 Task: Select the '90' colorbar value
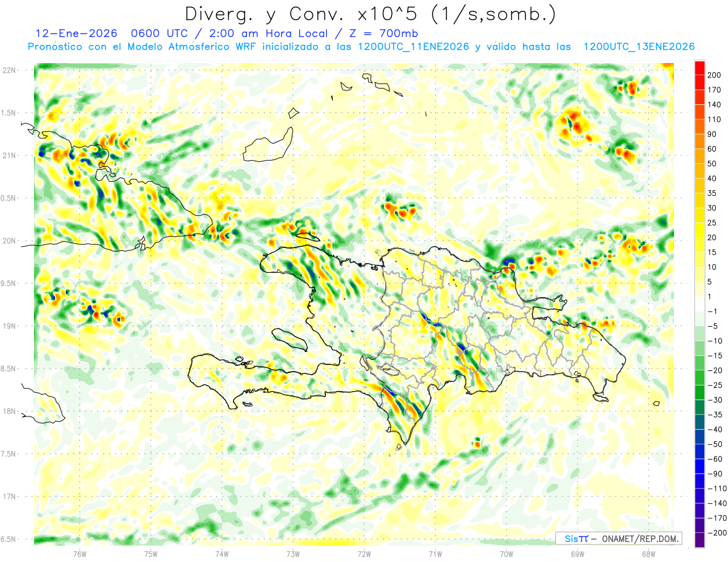712,135
